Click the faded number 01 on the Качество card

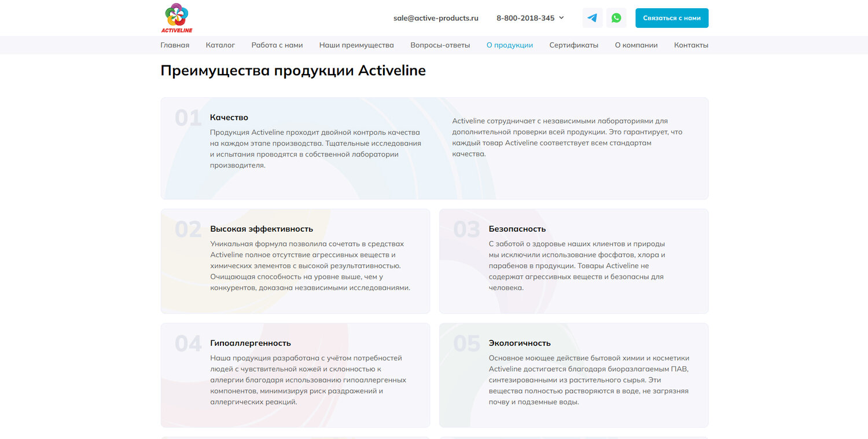coord(188,118)
